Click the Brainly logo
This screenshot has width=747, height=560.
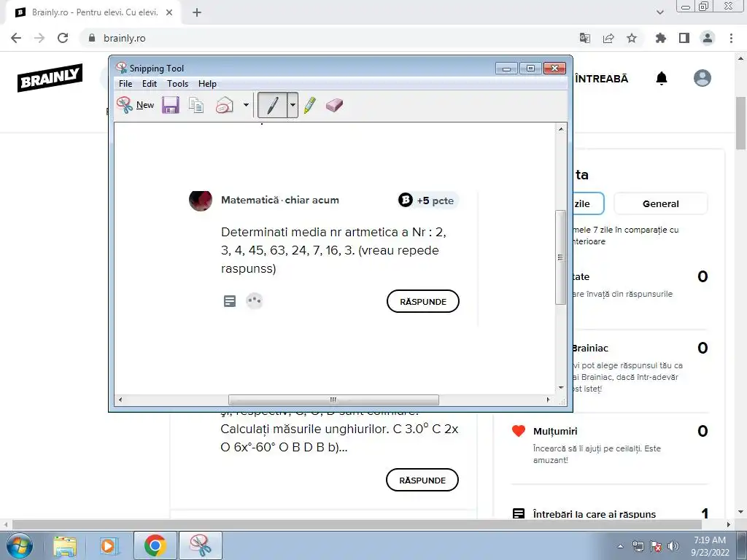pos(50,77)
